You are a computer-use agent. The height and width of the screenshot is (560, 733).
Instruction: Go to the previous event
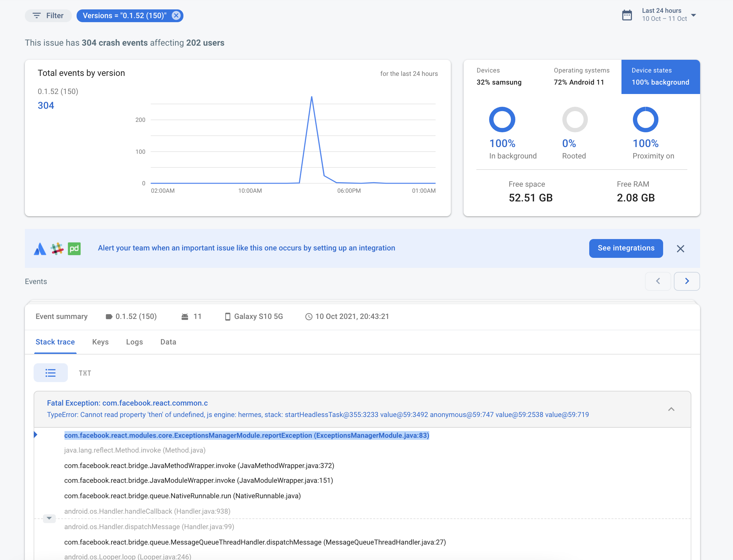[x=658, y=281]
